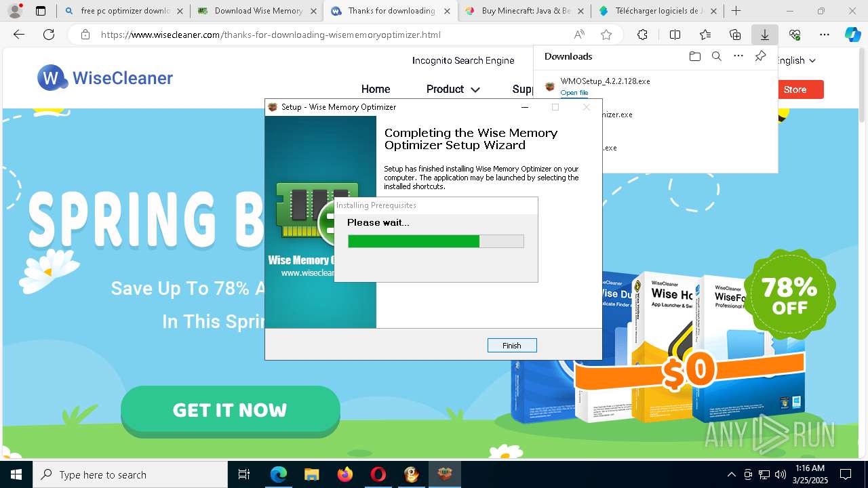This screenshot has width=868, height=488.
Task: Click the WiseCleaner logo
Action: (x=105, y=78)
